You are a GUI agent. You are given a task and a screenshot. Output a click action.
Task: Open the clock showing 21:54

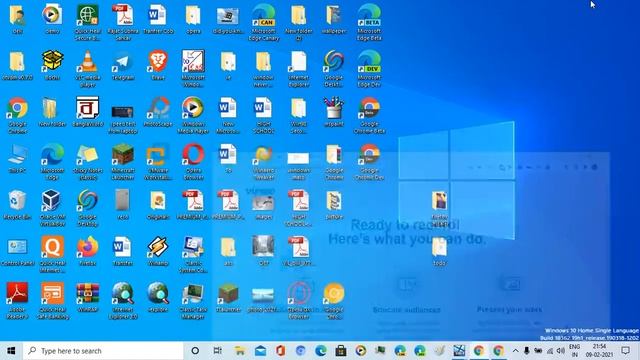click(x=599, y=351)
